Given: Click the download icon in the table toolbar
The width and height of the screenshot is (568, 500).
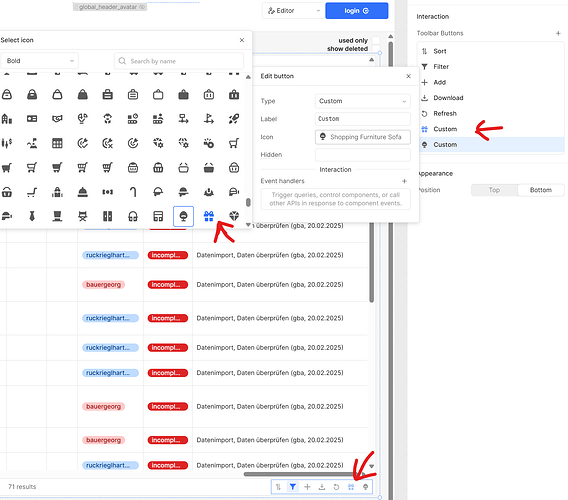Looking at the screenshot, I should click(322, 487).
